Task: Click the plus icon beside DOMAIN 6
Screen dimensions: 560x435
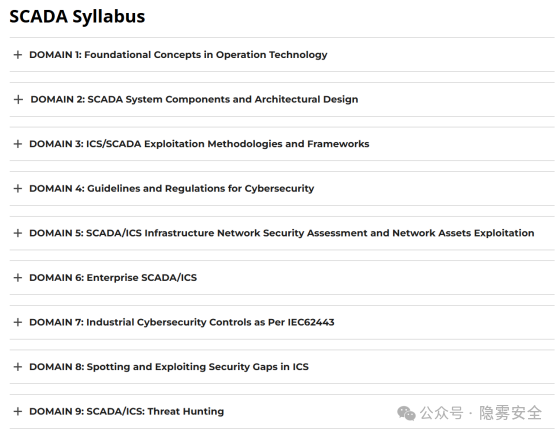Action: [18, 278]
